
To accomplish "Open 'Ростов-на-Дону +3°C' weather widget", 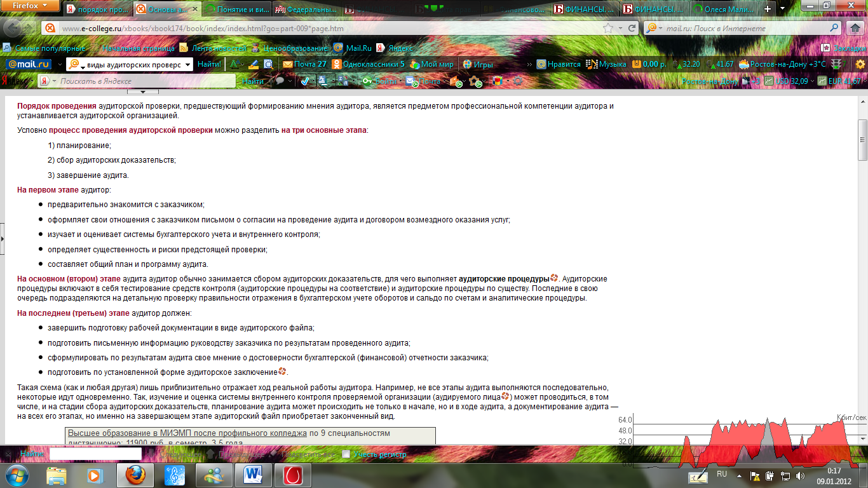I will [782, 64].
